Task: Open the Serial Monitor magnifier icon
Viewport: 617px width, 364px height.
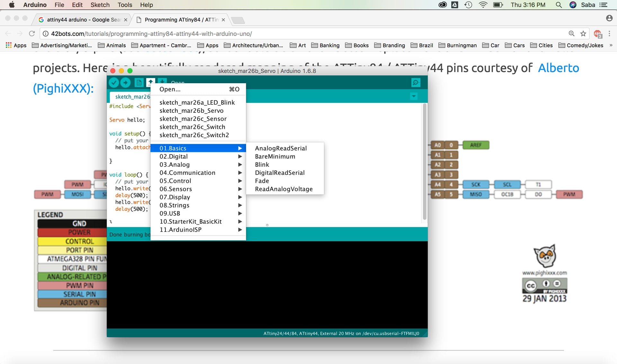Action: pos(416,83)
